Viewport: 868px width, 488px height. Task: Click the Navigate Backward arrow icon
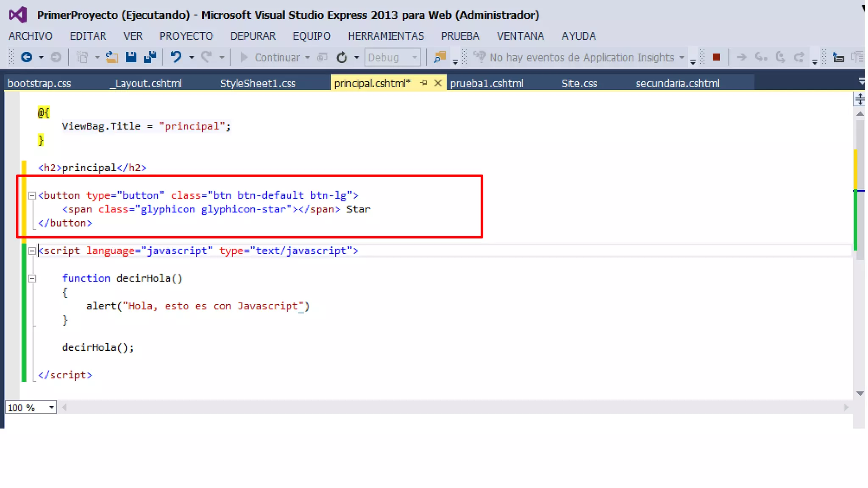tap(26, 57)
